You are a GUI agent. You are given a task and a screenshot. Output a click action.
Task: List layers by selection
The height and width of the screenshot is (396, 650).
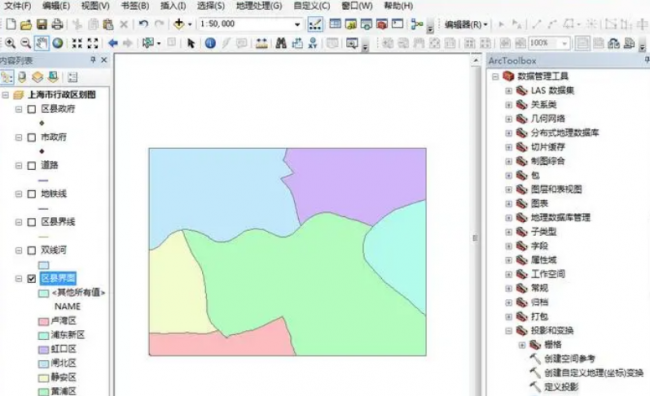53,77
